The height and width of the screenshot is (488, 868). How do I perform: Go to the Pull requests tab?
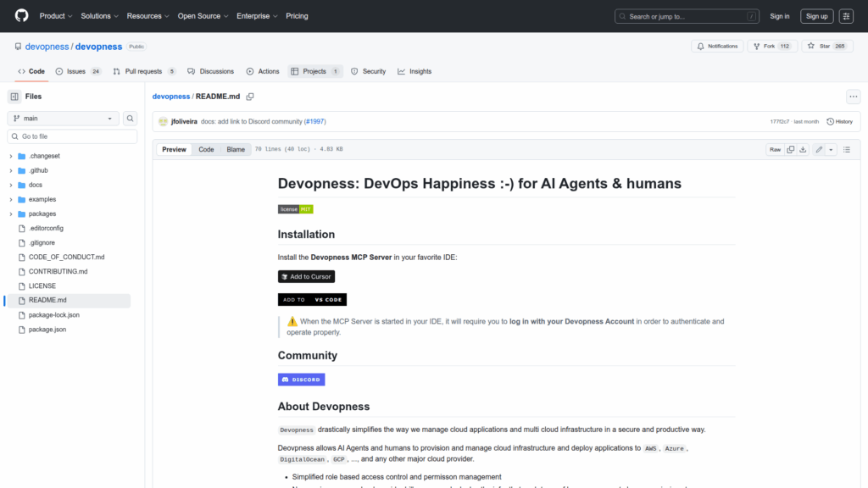(x=144, y=71)
